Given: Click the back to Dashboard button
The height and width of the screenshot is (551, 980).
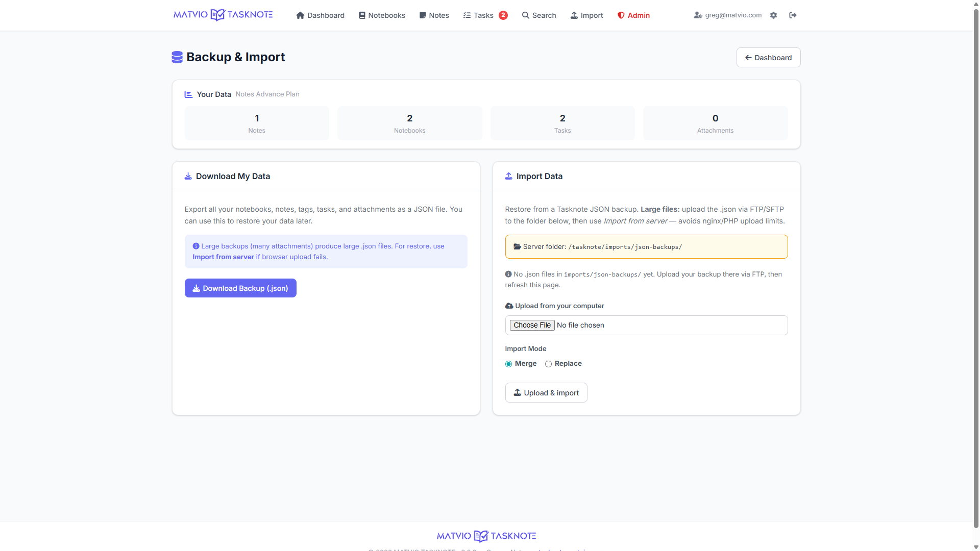Looking at the screenshot, I should [x=768, y=58].
